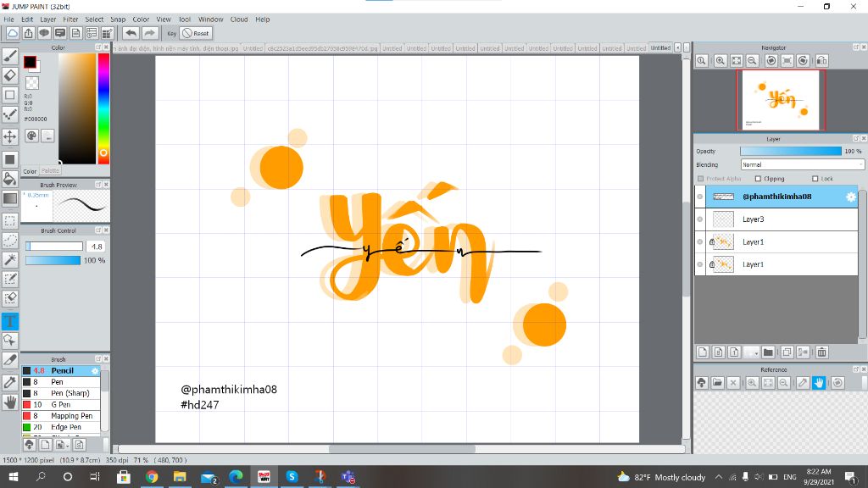Click the foreground black color swatch

pyautogui.click(x=30, y=61)
